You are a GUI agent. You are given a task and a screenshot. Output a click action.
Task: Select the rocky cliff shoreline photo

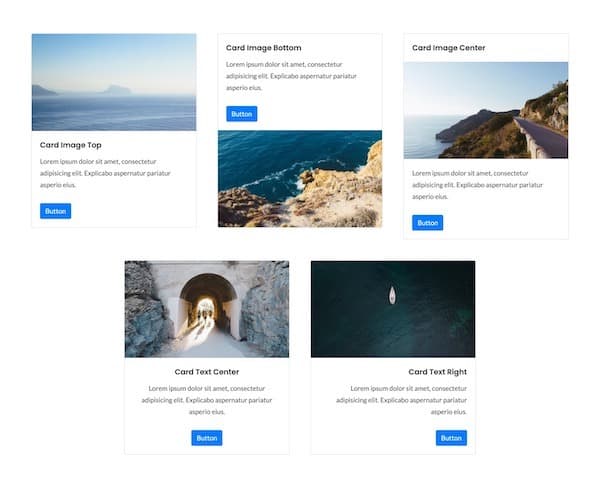300,179
